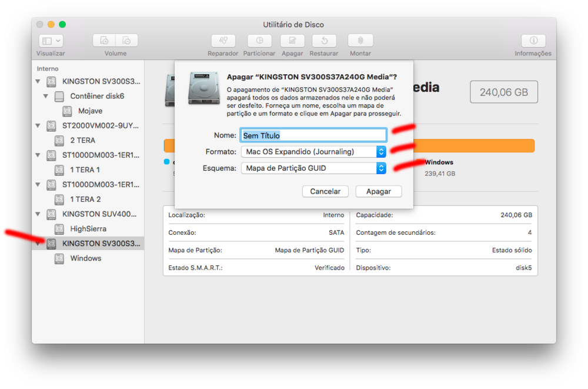Click the Montar toolbar icon

(x=360, y=41)
